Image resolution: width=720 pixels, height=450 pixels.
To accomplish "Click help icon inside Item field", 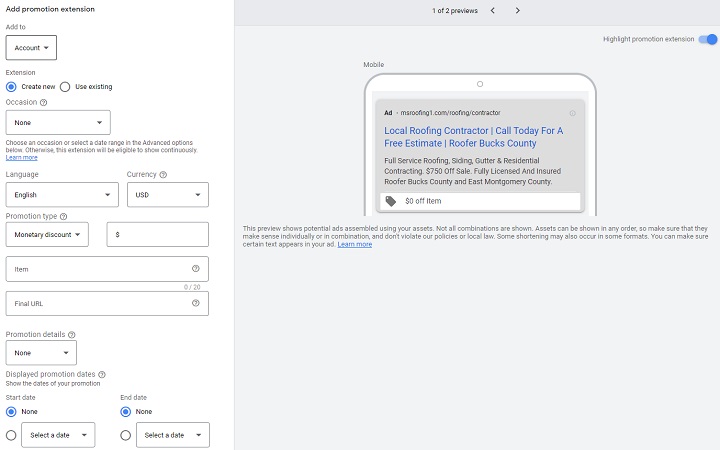I will pos(195,269).
